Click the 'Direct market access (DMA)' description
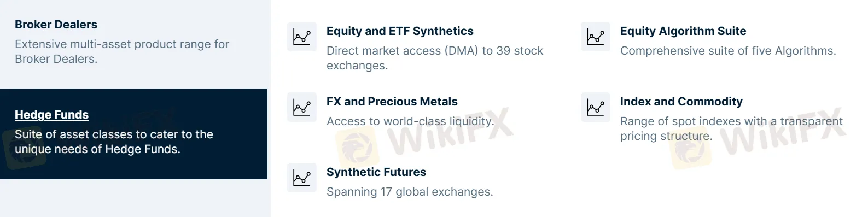Screen dimensions: 868x217 coord(435,58)
